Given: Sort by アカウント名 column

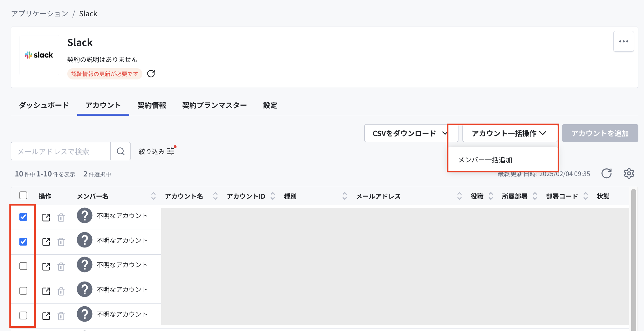Looking at the screenshot, I should pos(215,196).
